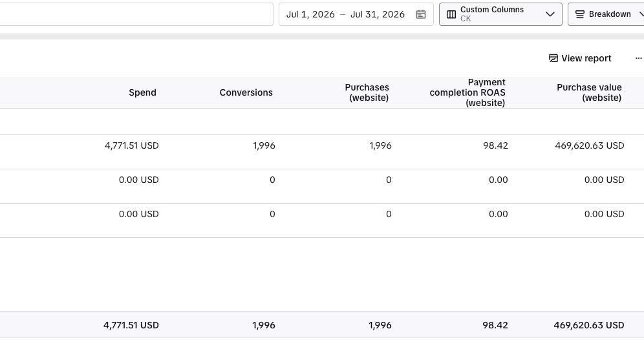Click totals row 469,620.63 USD value
Viewport: 644px width, 340px height.
[589, 325]
